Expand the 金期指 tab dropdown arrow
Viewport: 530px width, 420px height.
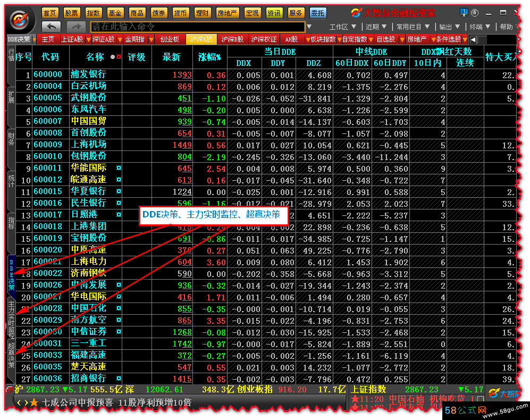pyautogui.click(x=151, y=40)
